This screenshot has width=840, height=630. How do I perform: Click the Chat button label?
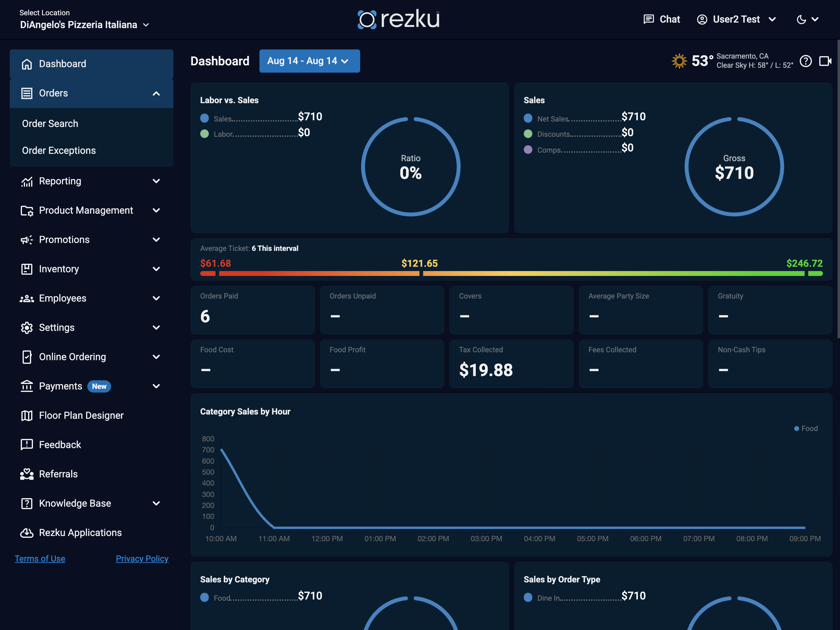[670, 19]
